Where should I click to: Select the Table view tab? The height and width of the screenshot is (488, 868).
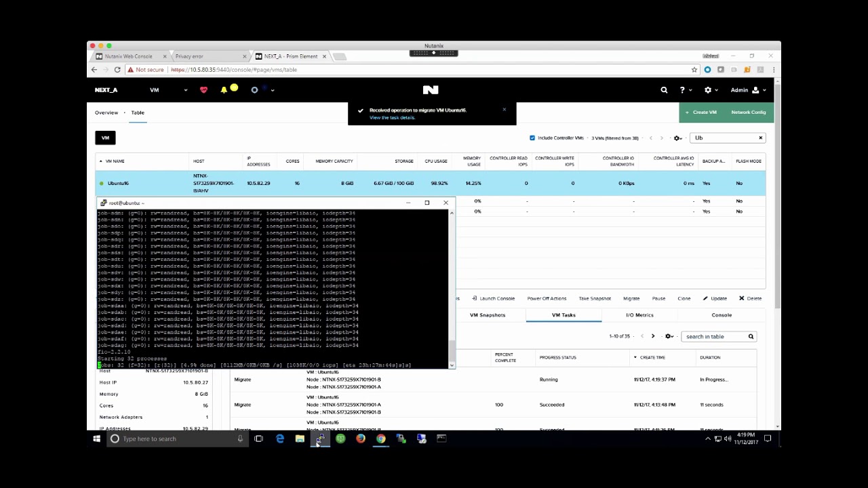[138, 113]
